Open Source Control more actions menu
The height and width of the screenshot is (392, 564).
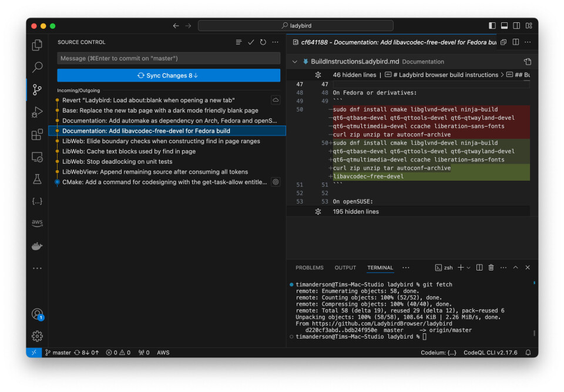coord(275,42)
